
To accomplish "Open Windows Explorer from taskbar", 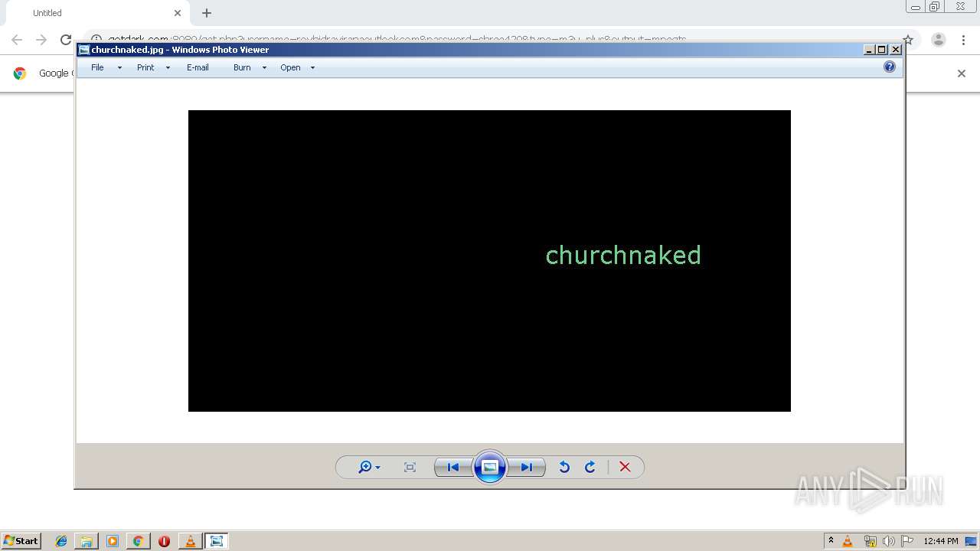I will tap(87, 541).
